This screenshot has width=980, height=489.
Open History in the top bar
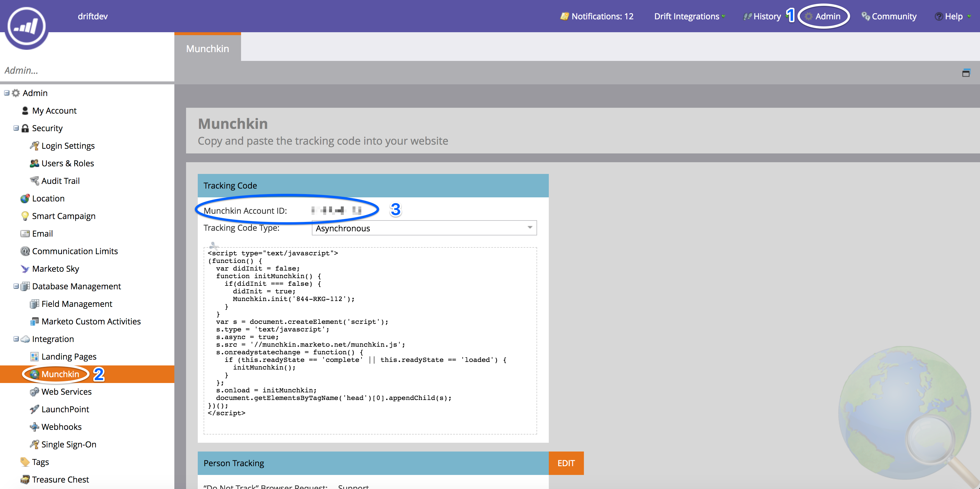coord(762,16)
